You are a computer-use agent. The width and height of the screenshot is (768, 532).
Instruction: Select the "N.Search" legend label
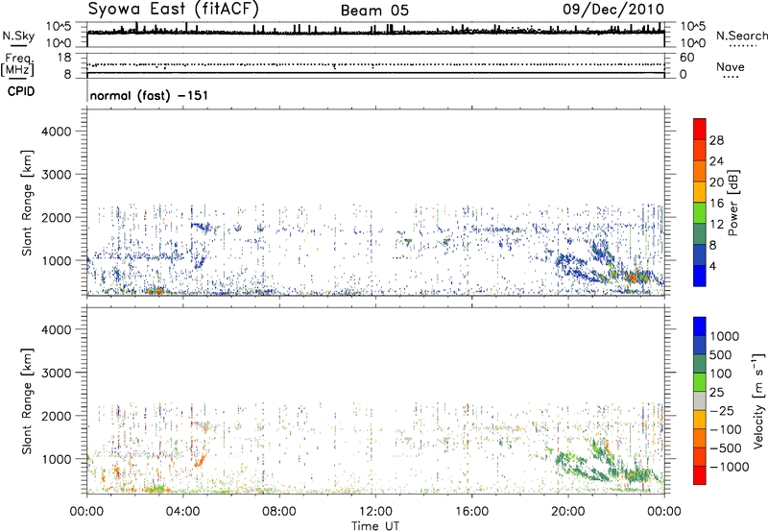coord(742,36)
